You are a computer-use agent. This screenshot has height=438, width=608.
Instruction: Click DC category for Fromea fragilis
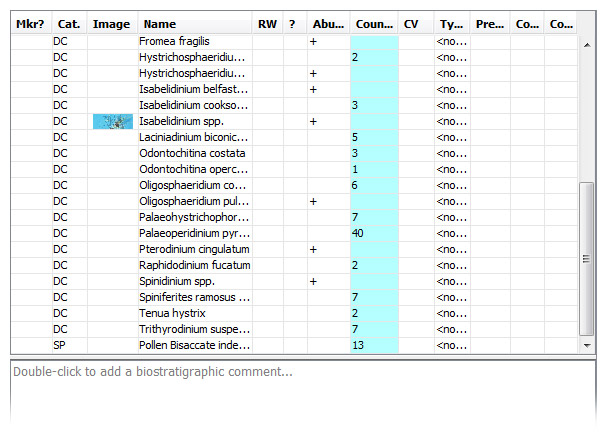pyautogui.click(x=69, y=41)
